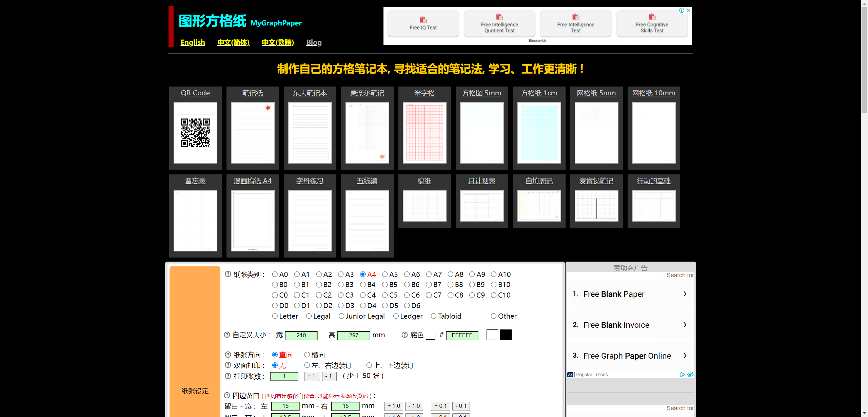Click help icon next to 打印张数

(228, 376)
